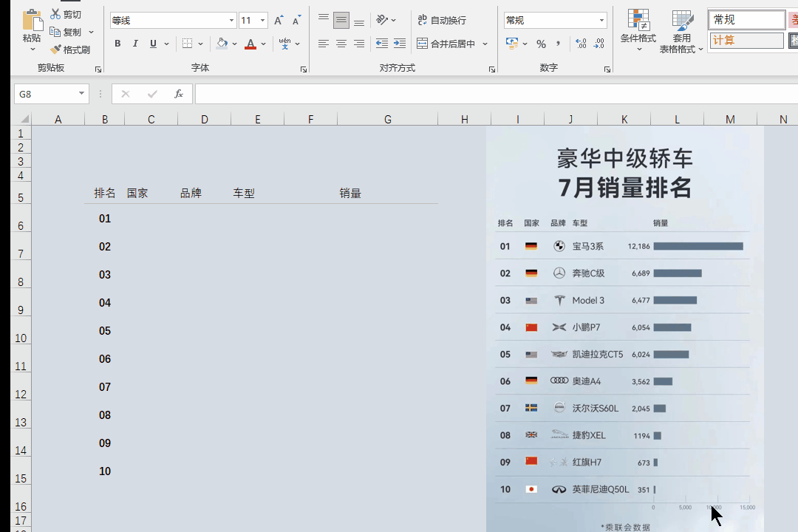Click the Paste clipboard icon
Image resolution: width=798 pixels, height=532 pixels.
tap(32, 21)
